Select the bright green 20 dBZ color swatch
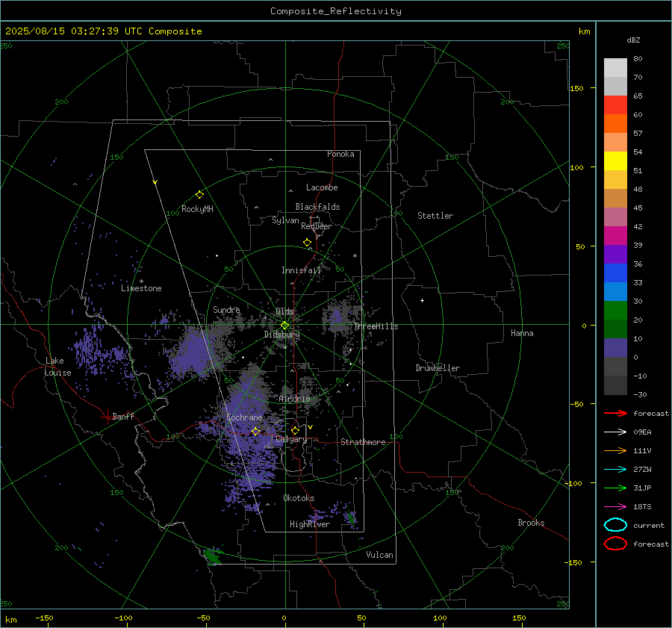Viewport: 672px width, 628px height. coord(615,311)
